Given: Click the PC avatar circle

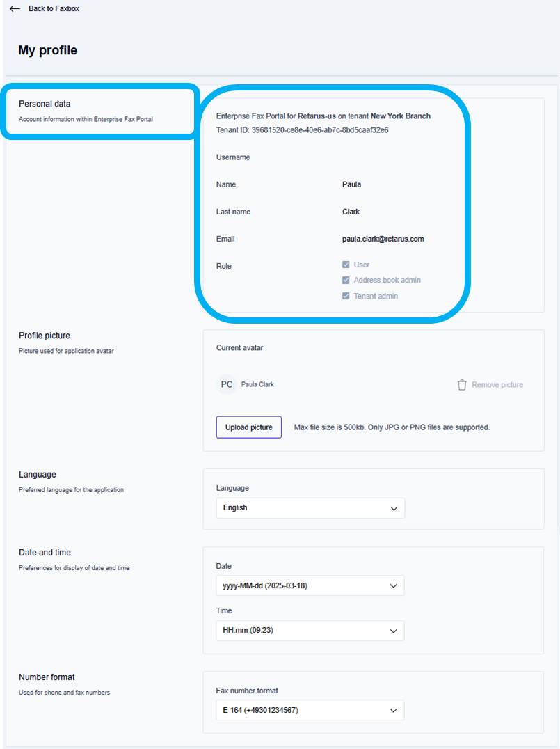Looking at the screenshot, I should [x=227, y=384].
